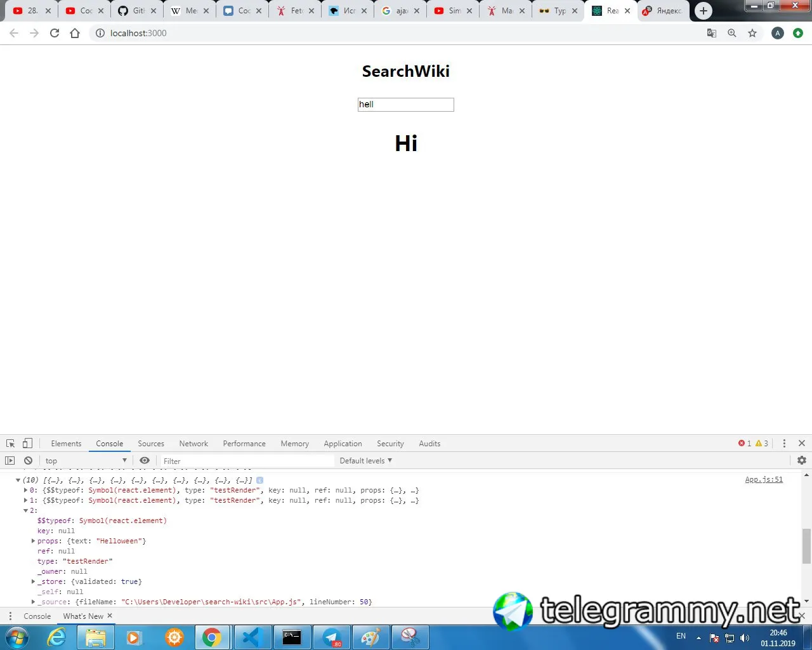
Task: Toggle the device toolbar in DevTools
Action: point(27,444)
